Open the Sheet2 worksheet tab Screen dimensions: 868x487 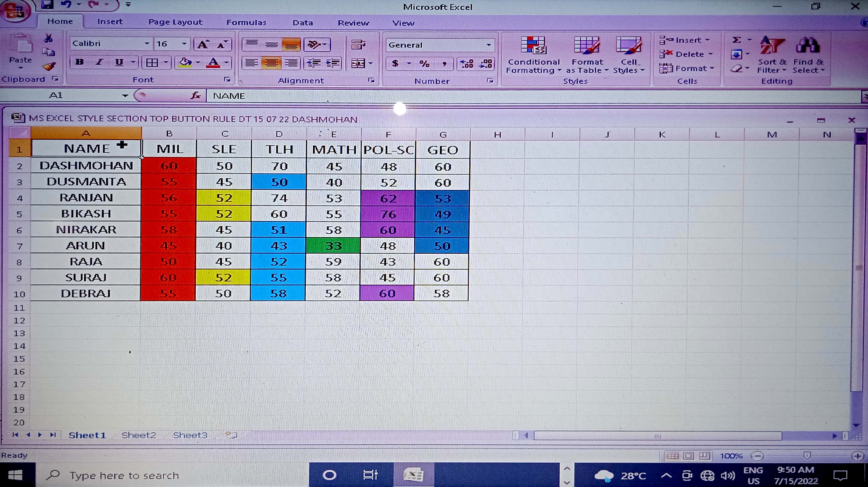point(138,435)
